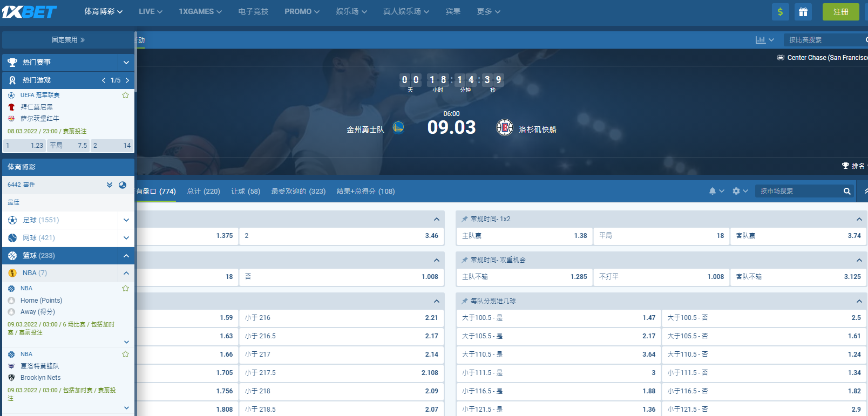
Task: Bet on 客队赢 at 3.74
Action: [798, 236]
